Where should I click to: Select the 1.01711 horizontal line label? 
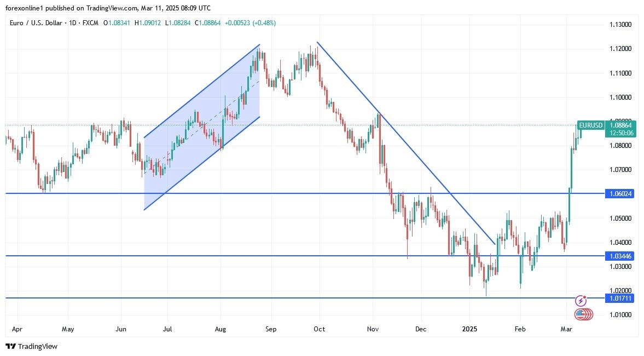(619, 298)
